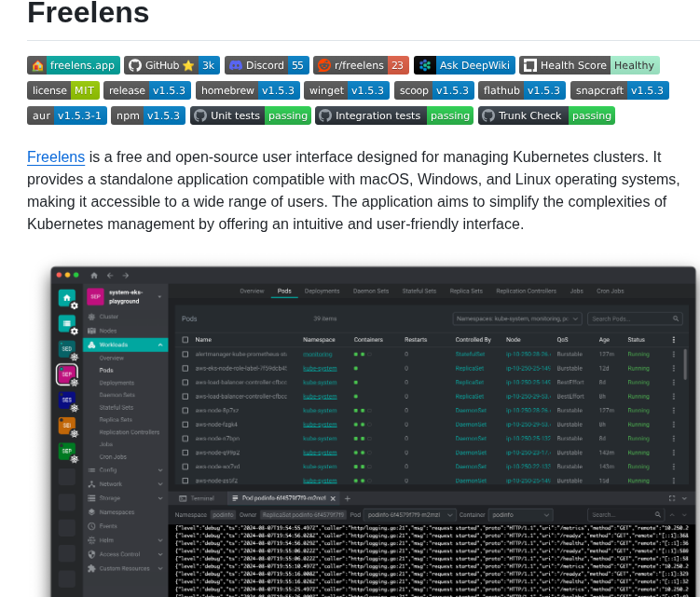Open the Container podinfo dropdown

point(520,515)
